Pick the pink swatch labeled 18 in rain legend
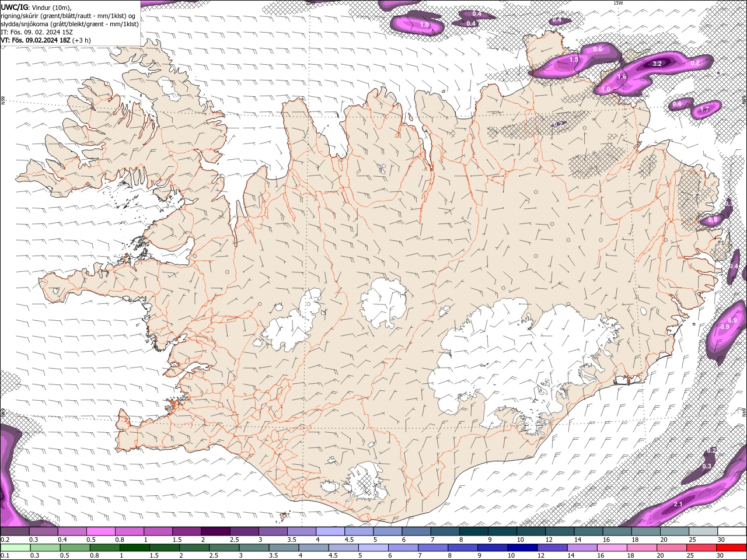 pos(642,548)
